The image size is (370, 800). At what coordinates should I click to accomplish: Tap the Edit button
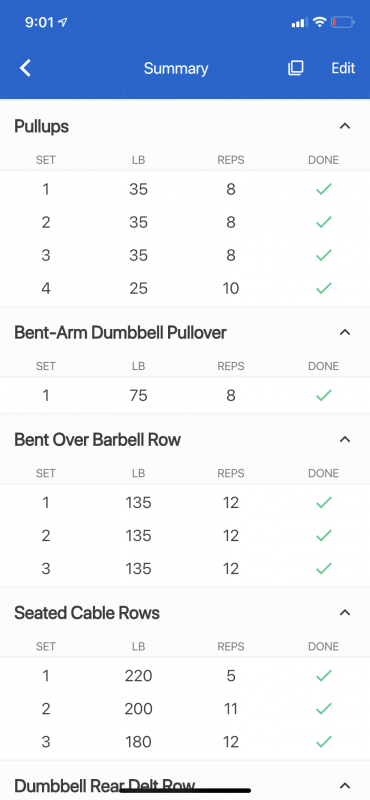(x=343, y=68)
